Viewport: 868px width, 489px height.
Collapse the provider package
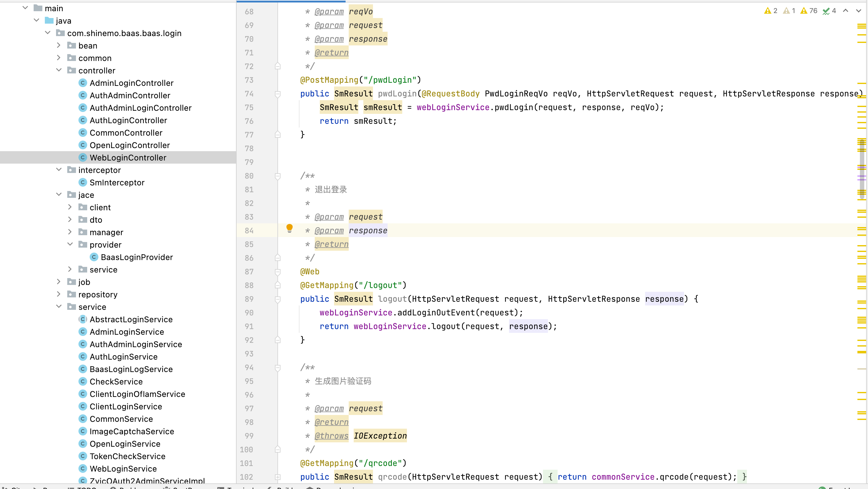pyautogui.click(x=70, y=244)
